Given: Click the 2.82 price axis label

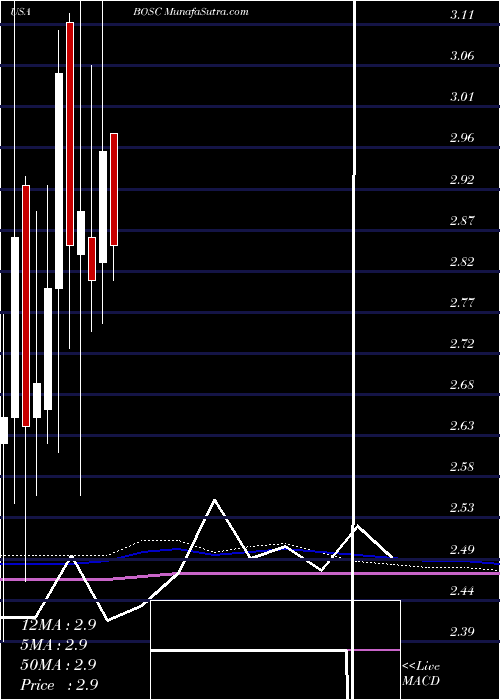Looking at the screenshot, I should [x=461, y=261].
